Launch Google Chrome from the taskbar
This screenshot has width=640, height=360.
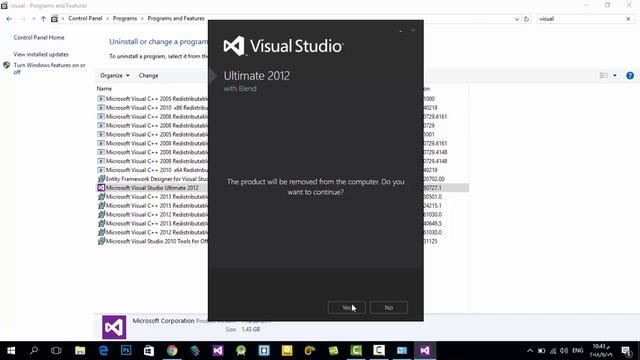(172, 351)
